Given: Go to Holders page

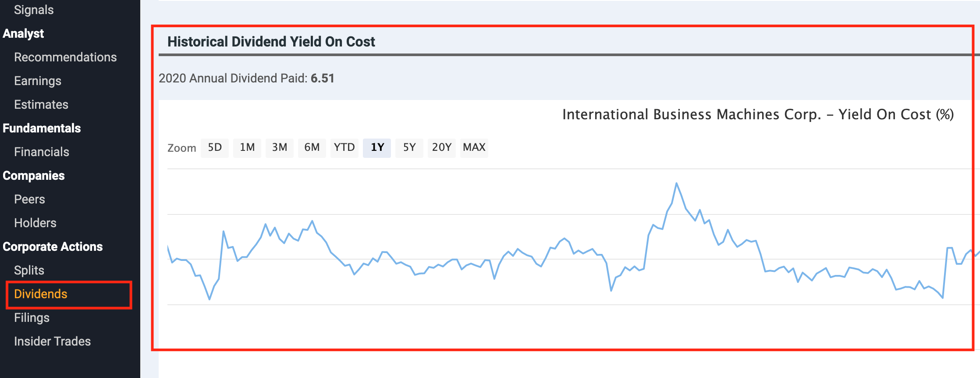Looking at the screenshot, I should click(x=35, y=223).
